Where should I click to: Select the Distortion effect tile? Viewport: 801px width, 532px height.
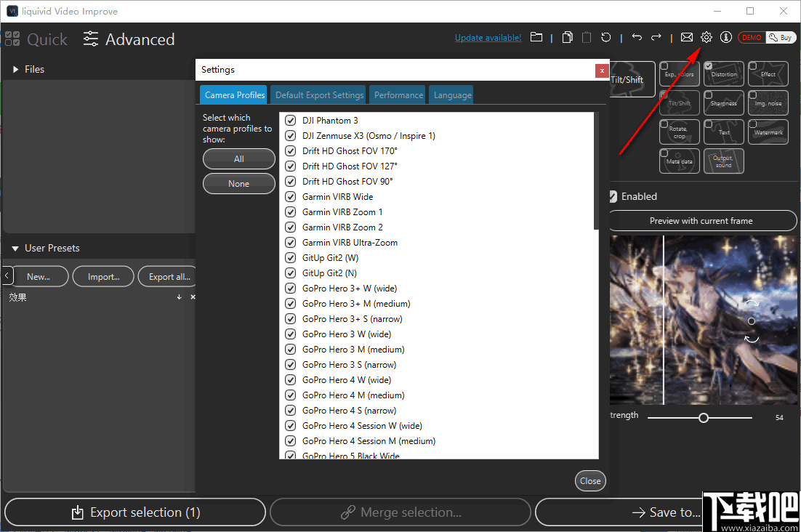point(724,74)
